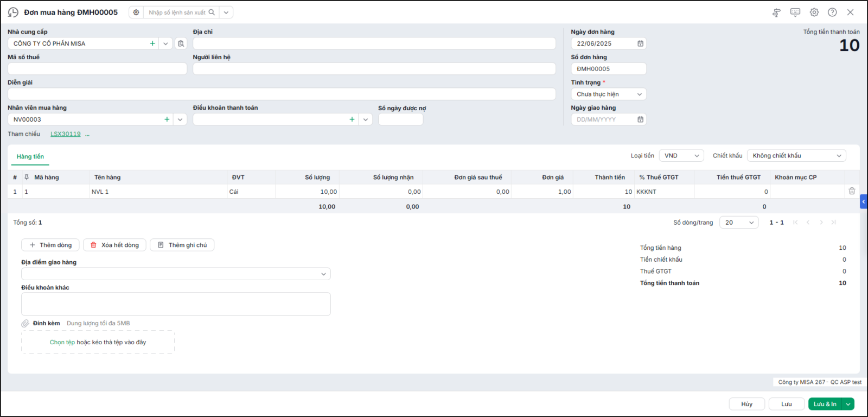
Task: Focus the Địa chỉ address field
Action: [x=374, y=43]
